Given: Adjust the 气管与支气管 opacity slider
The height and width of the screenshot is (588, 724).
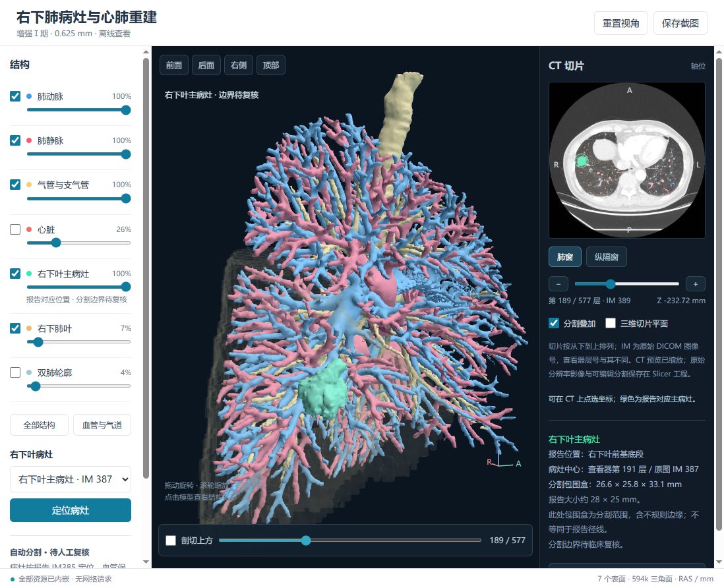Looking at the screenshot, I should point(79,199).
